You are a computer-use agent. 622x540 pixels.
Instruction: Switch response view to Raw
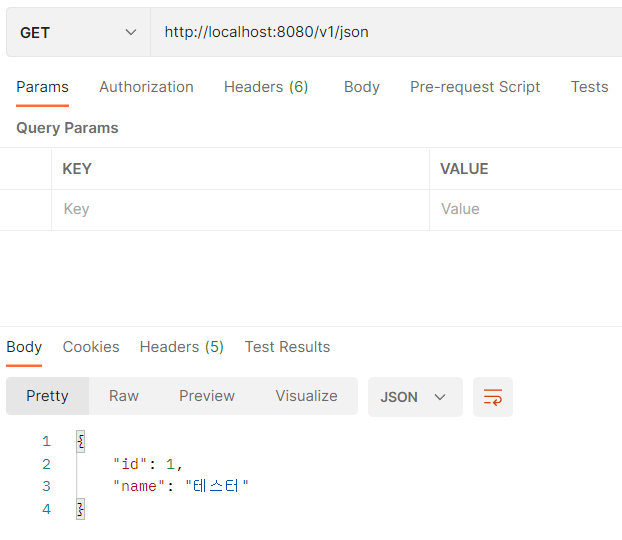(x=124, y=396)
